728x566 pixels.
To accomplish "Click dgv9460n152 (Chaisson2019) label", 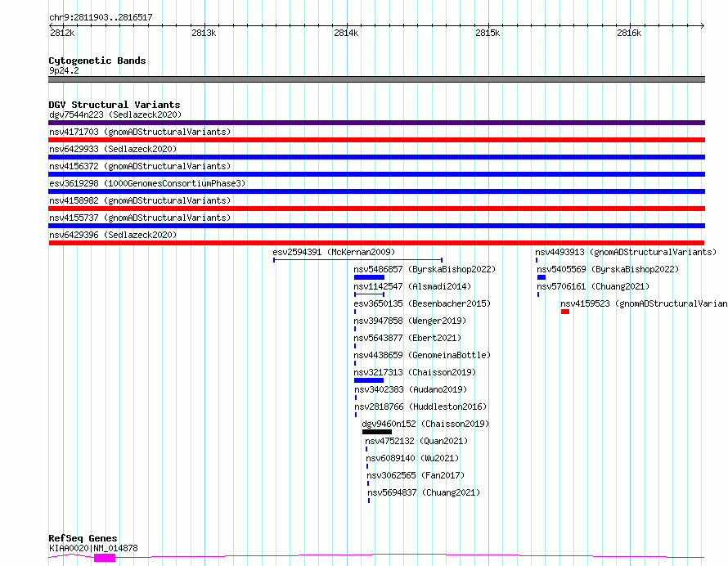I will tap(425, 424).
